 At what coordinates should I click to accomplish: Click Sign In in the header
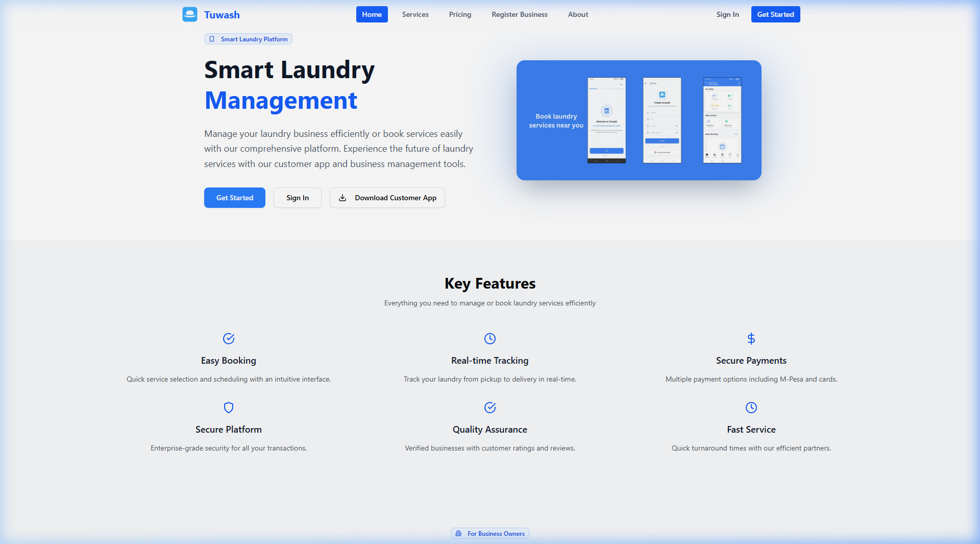727,14
